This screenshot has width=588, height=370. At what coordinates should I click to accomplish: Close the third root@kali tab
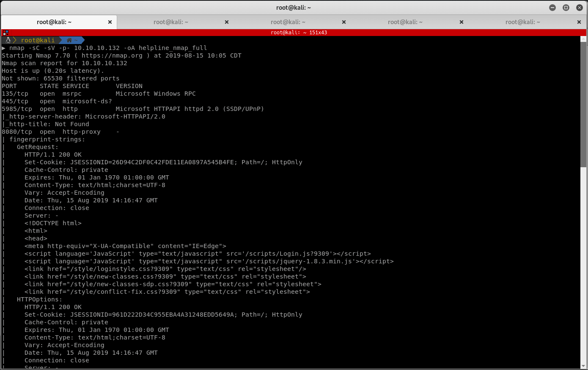tap(344, 22)
